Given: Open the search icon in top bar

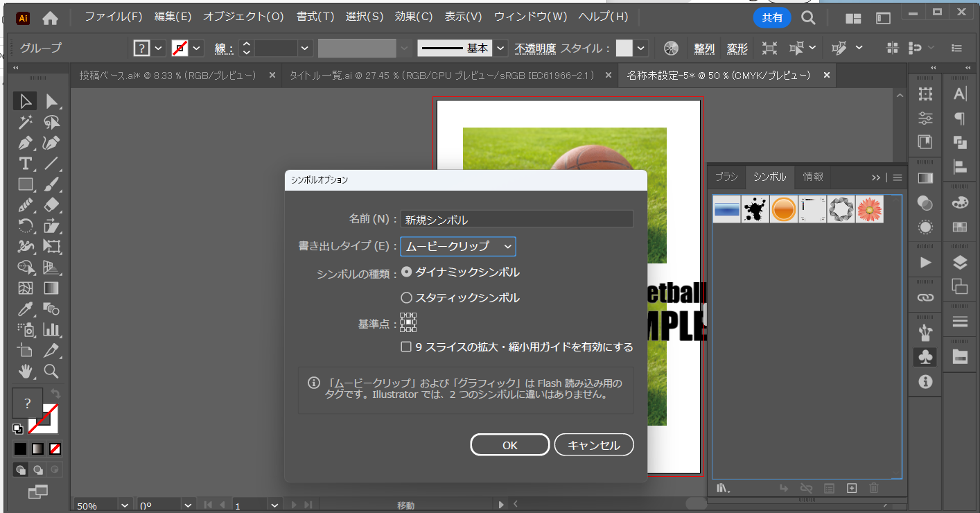Looking at the screenshot, I should pos(808,17).
